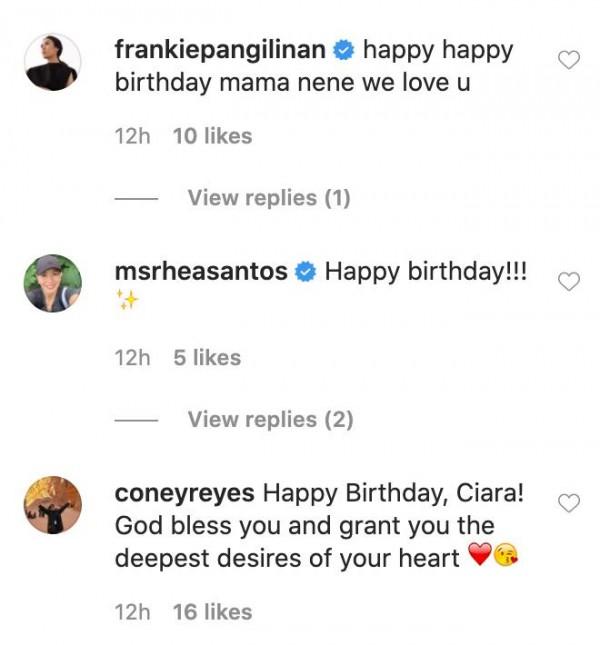
Task: See the 16 likes on coneyreyes's comment
Action: (212, 612)
